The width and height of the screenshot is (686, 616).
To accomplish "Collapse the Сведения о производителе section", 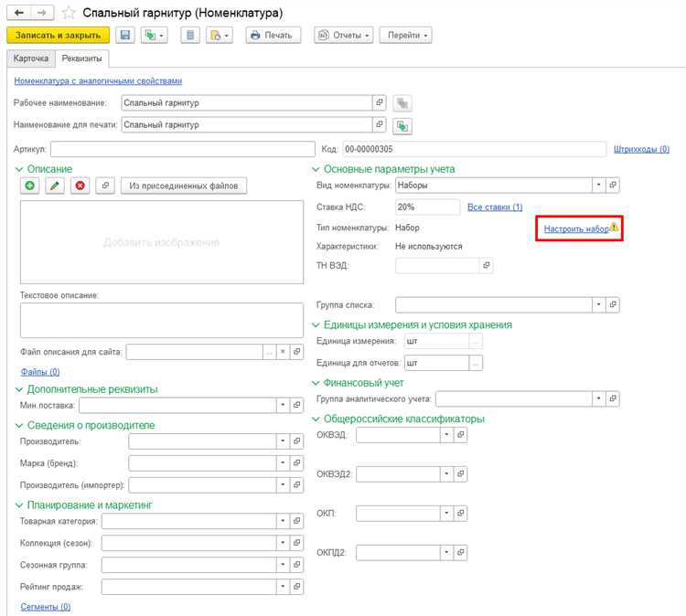I will [x=19, y=425].
